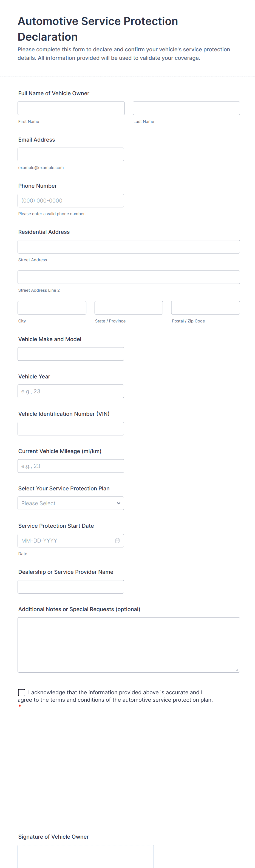Select the Postal / Zip Code field
Viewport: 255px width, 868px height.
pyautogui.click(x=205, y=308)
